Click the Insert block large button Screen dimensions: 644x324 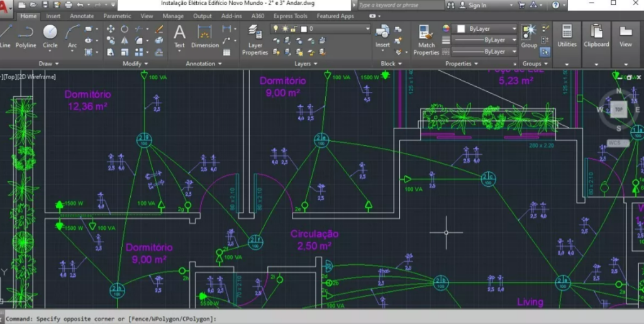(x=382, y=36)
